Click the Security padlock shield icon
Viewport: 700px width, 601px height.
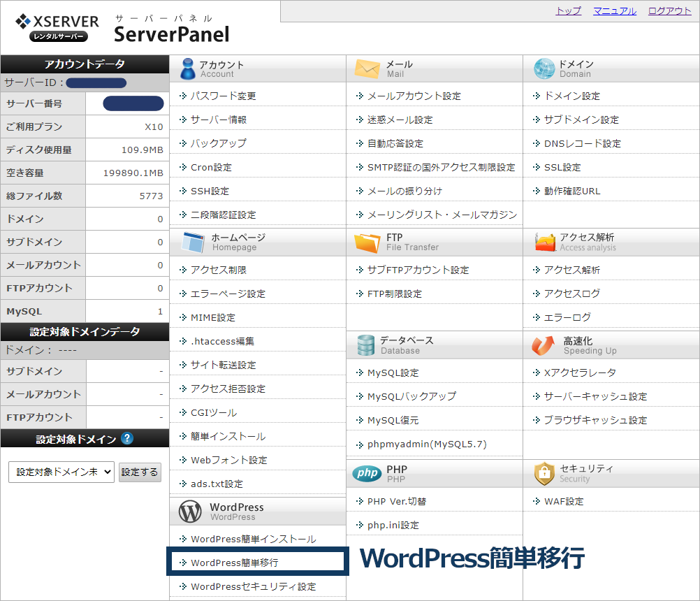(544, 474)
